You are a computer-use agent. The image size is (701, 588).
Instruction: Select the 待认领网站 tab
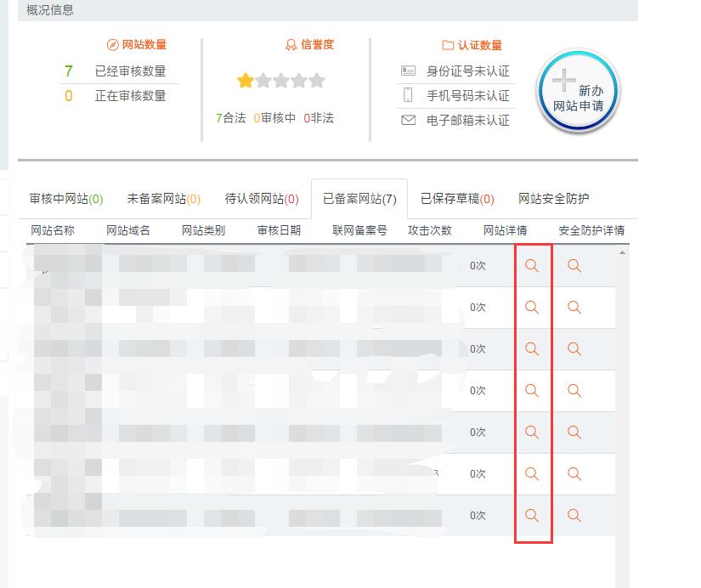(262, 199)
